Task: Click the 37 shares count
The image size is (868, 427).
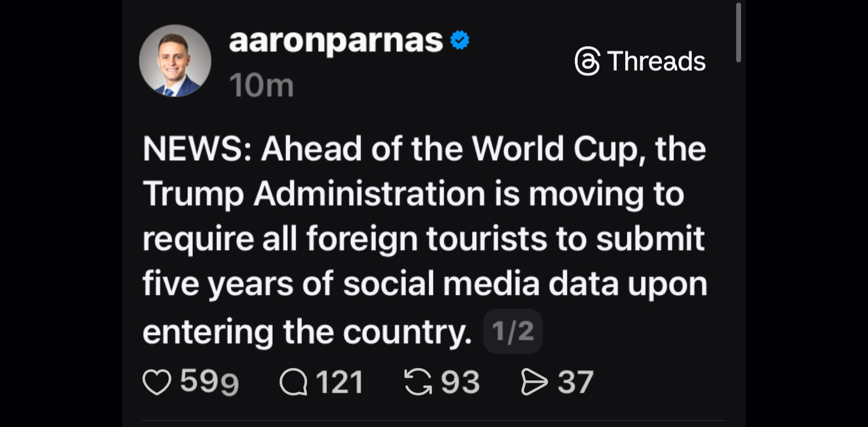Action: [x=575, y=382]
